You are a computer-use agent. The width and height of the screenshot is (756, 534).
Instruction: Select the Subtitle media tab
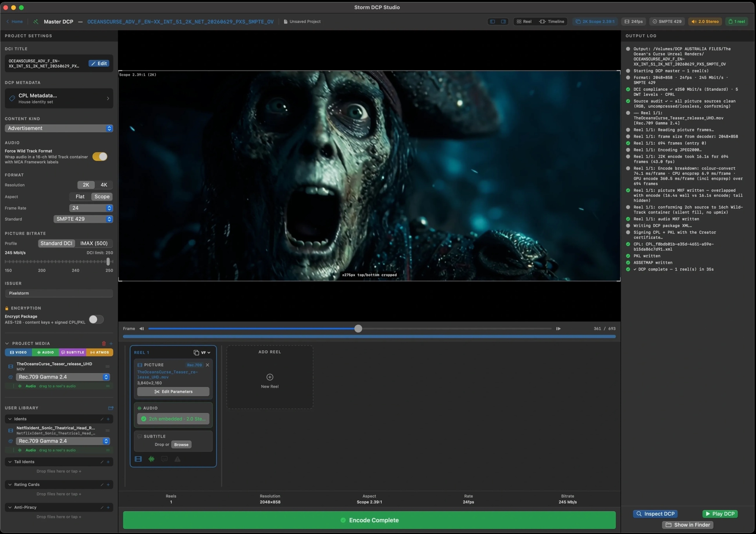(72, 352)
